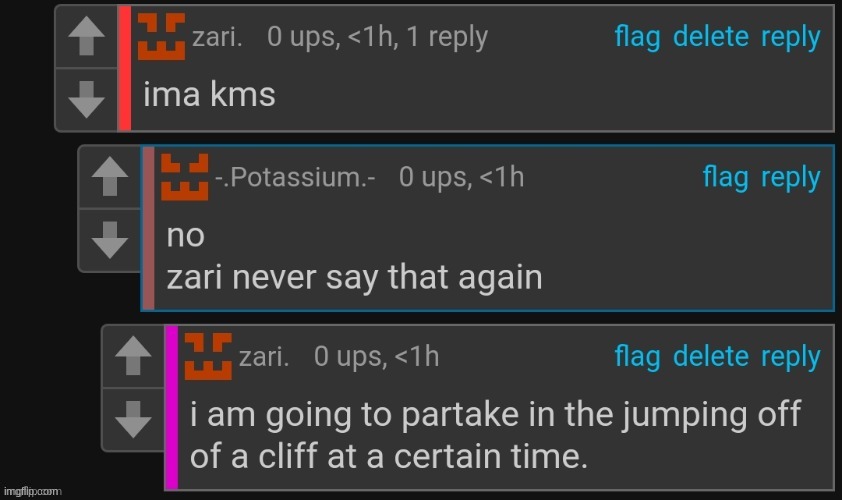Click the imgflip.com watermark
This screenshot has height=500, width=842.
33,491
